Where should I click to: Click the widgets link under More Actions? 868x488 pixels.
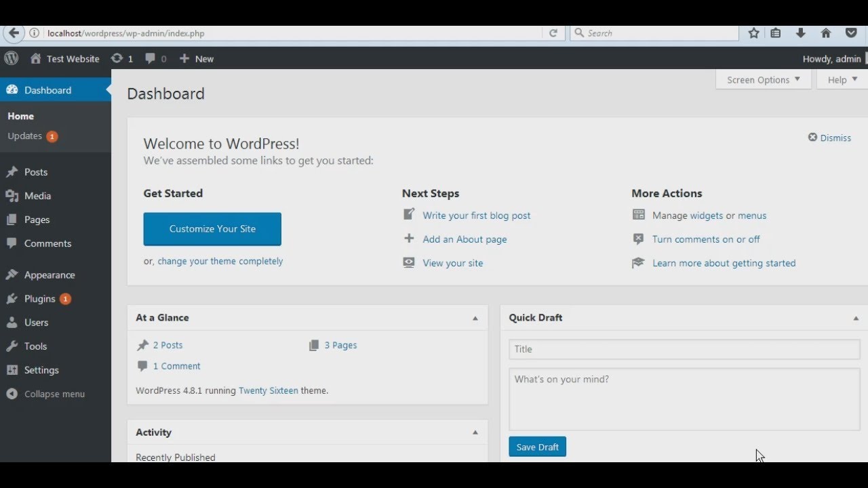[707, 216]
